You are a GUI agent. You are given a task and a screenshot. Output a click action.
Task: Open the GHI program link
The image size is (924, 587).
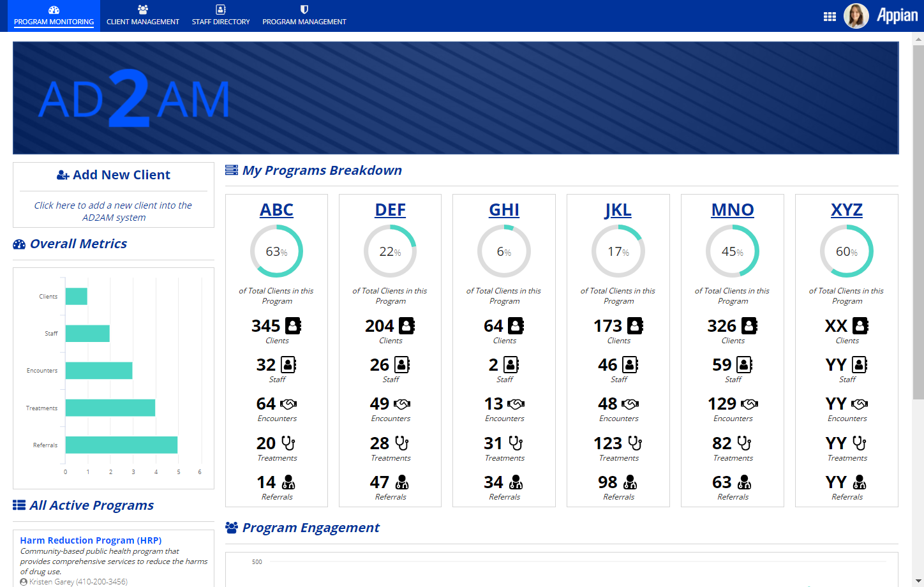click(x=504, y=210)
